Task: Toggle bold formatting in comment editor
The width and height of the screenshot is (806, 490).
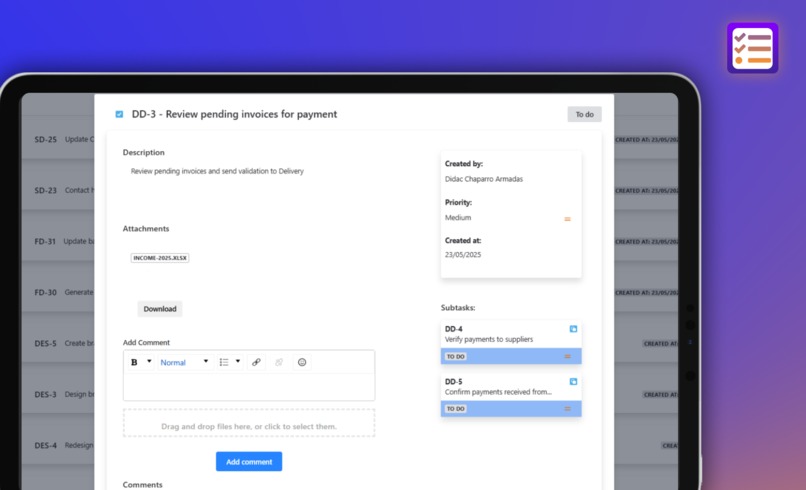Action: (x=134, y=362)
